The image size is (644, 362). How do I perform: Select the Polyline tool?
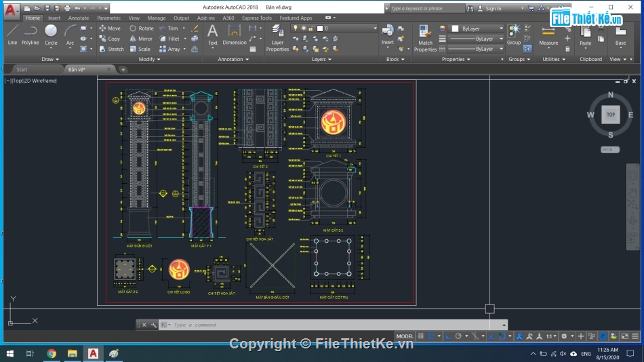(30, 35)
